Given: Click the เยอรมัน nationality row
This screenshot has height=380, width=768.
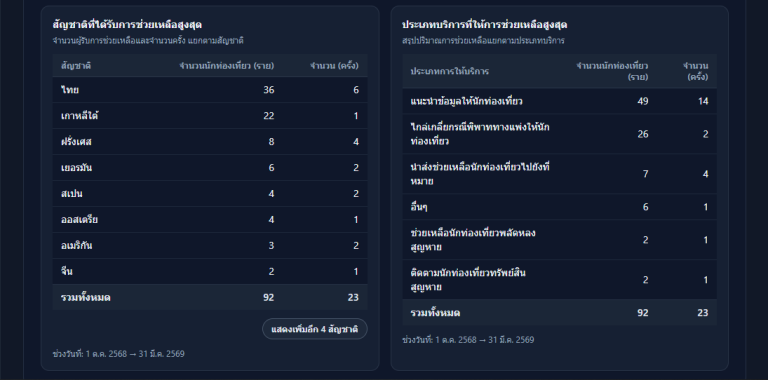Looking at the screenshot, I should pos(210,167).
